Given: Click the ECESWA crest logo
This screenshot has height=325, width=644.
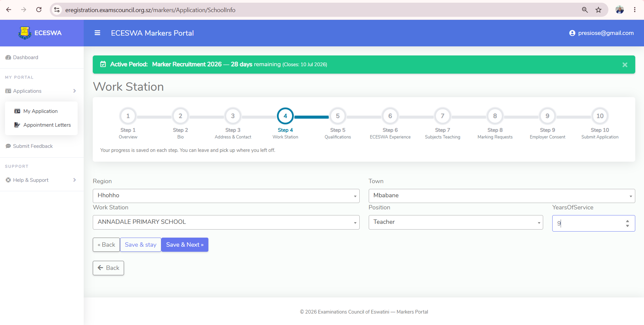Looking at the screenshot, I should (25, 33).
